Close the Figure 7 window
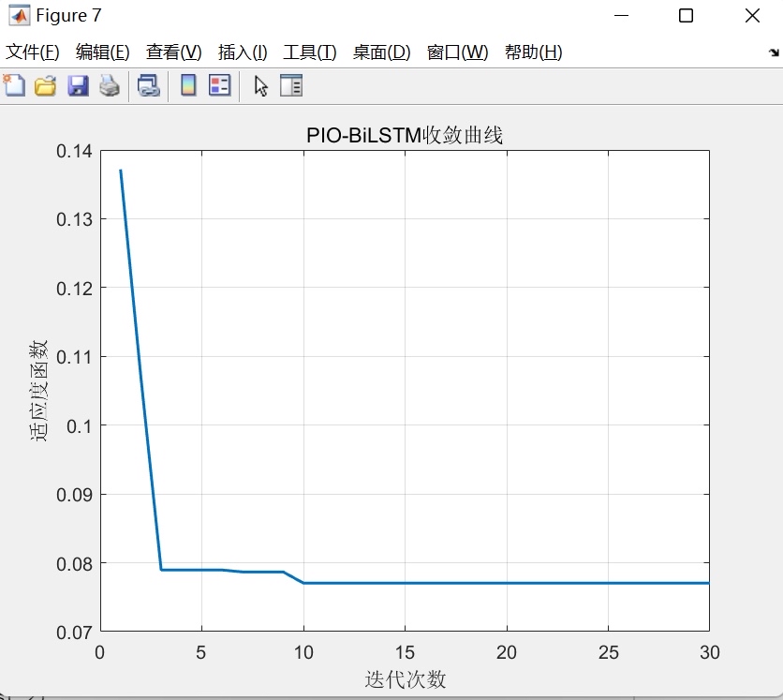The image size is (783, 700). click(x=752, y=16)
